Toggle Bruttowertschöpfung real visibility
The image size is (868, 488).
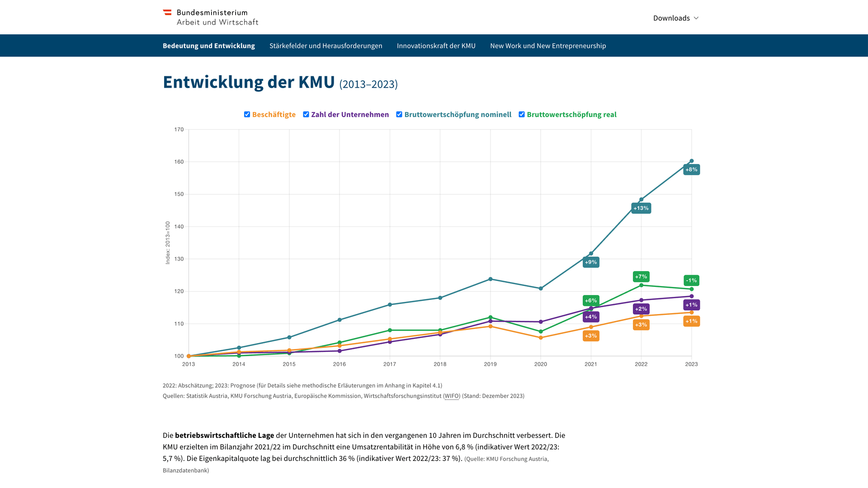521,114
